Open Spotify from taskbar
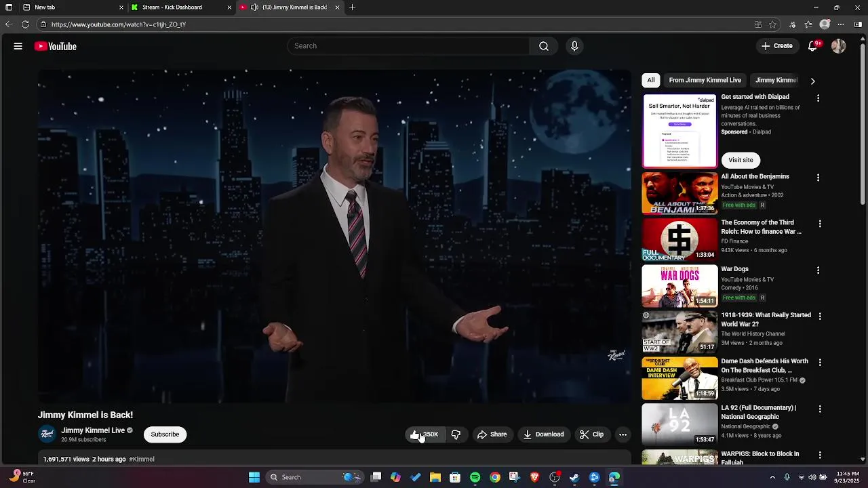The height and width of the screenshot is (488, 868). pyautogui.click(x=475, y=477)
